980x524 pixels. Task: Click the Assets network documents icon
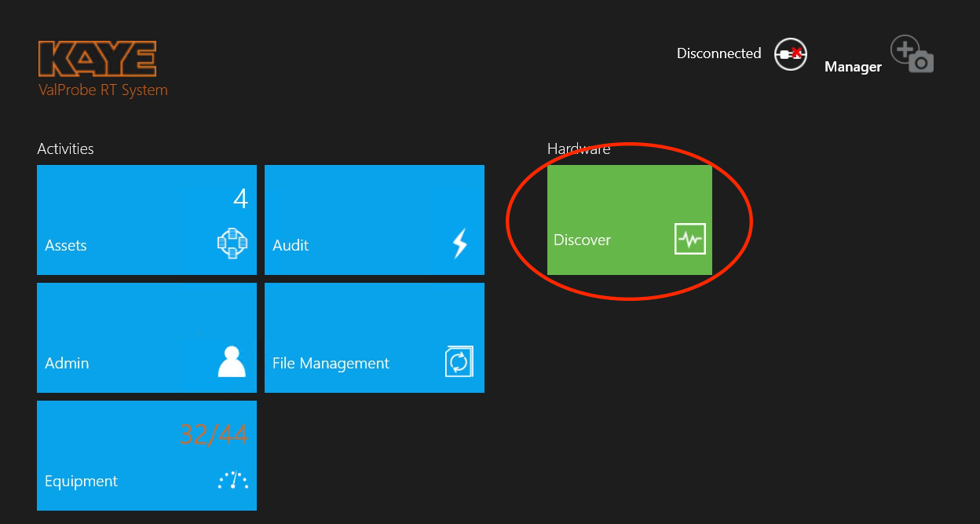pos(232,244)
